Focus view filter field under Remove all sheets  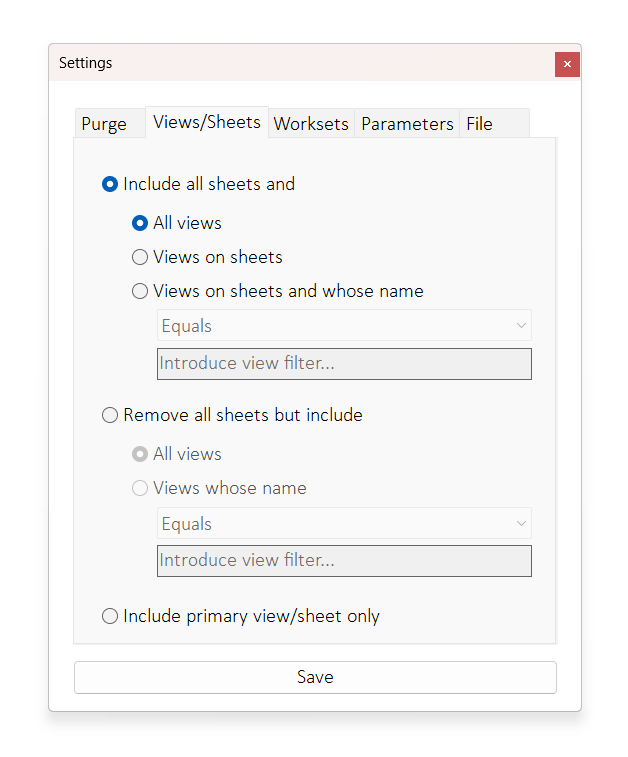click(344, 560)
